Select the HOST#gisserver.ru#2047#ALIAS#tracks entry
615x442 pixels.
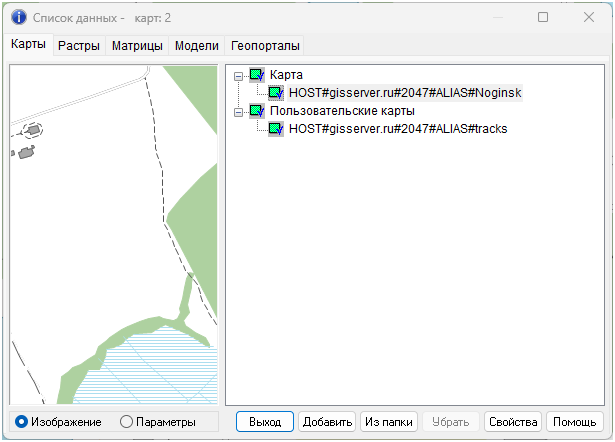(398, 129)
